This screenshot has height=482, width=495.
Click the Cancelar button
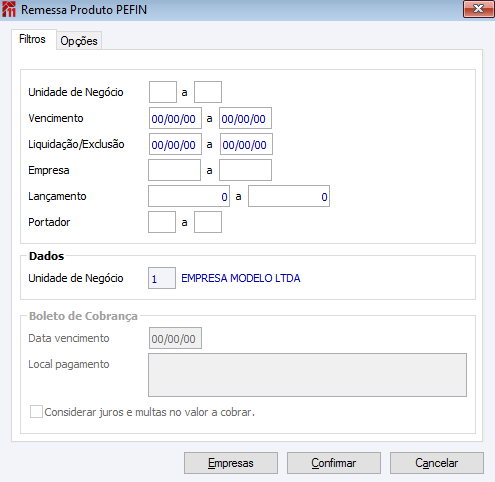[437, 463]
